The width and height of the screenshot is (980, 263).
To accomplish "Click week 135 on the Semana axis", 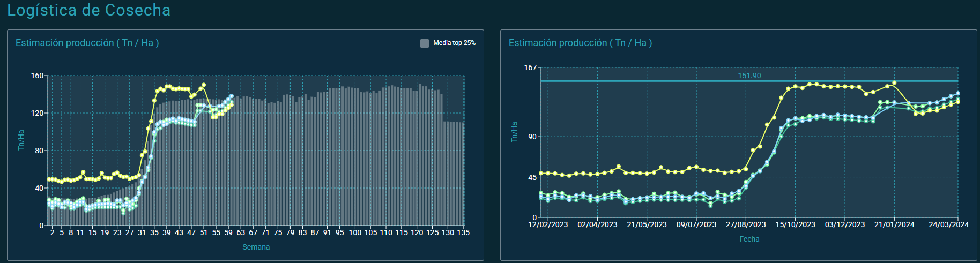I will click(463, 232).
